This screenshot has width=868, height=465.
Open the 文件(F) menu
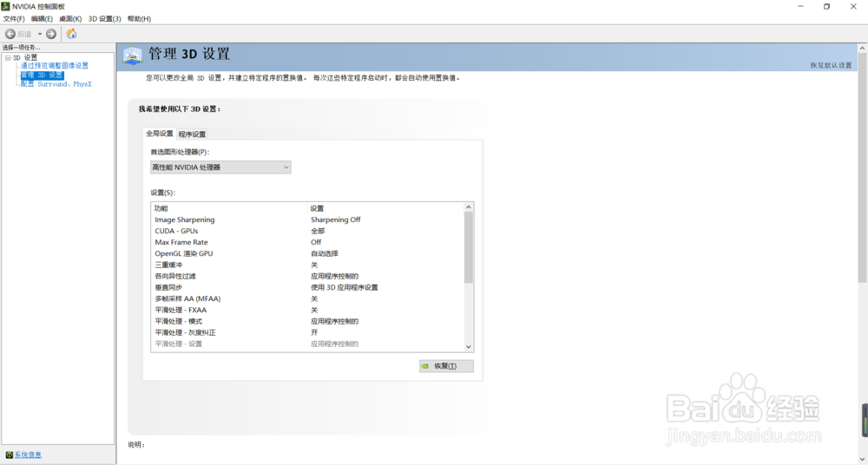click(14, 19)
